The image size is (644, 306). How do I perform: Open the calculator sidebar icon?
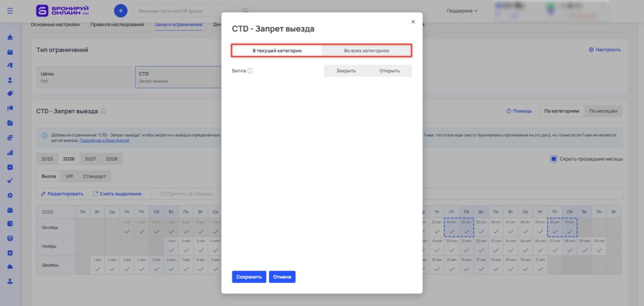pos(10,238)
